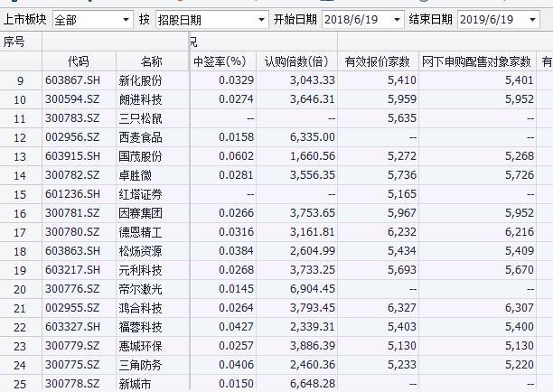Click 认购倍数 value 3,886.39

[313, 346]
